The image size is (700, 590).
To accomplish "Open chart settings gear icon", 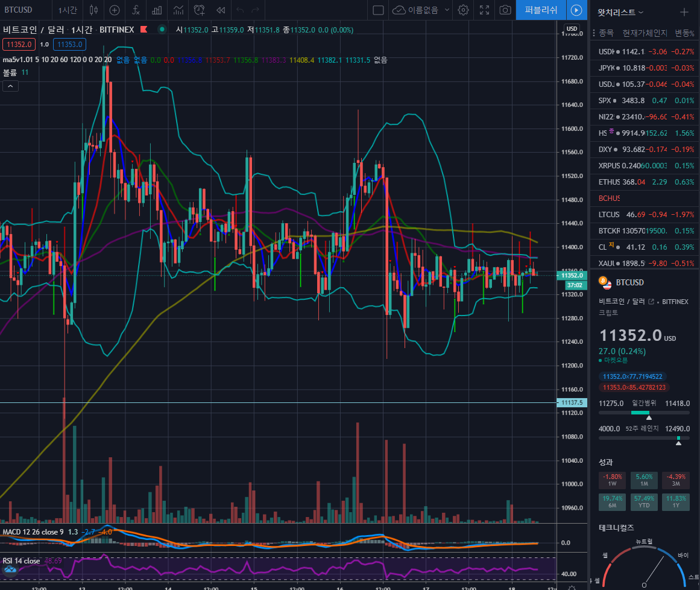I will (463, 10).
